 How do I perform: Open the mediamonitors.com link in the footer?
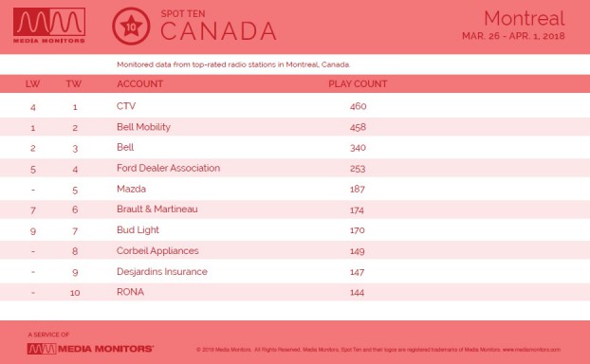[531, 350]
